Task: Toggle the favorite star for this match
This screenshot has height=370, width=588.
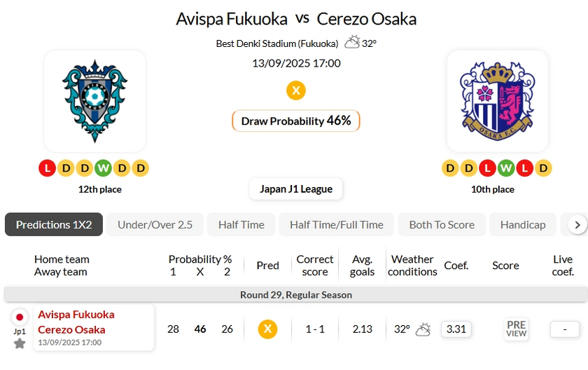Action: tap(20, 343)
